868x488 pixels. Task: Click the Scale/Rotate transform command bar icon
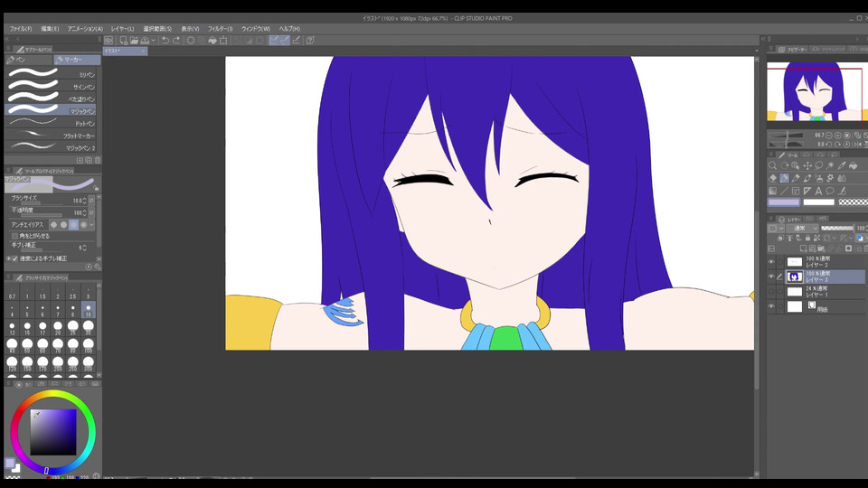pyautogui.click(x=223, y=41)
